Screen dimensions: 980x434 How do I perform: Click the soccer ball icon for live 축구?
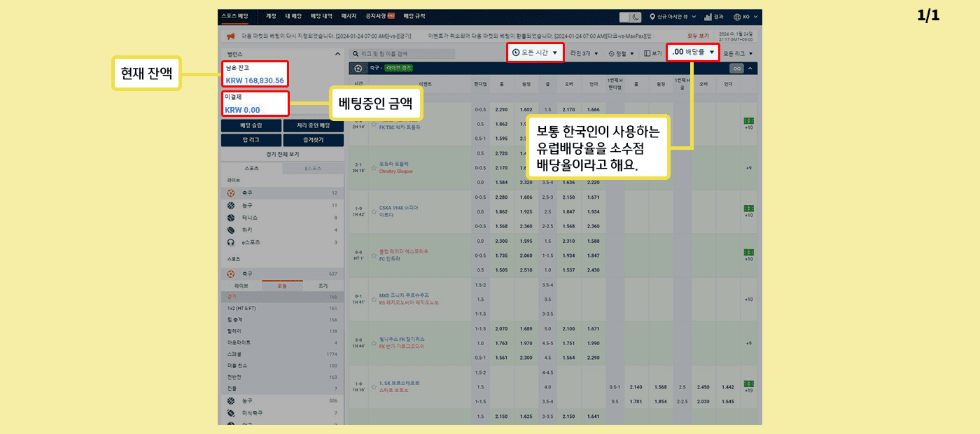coord(231,192)
